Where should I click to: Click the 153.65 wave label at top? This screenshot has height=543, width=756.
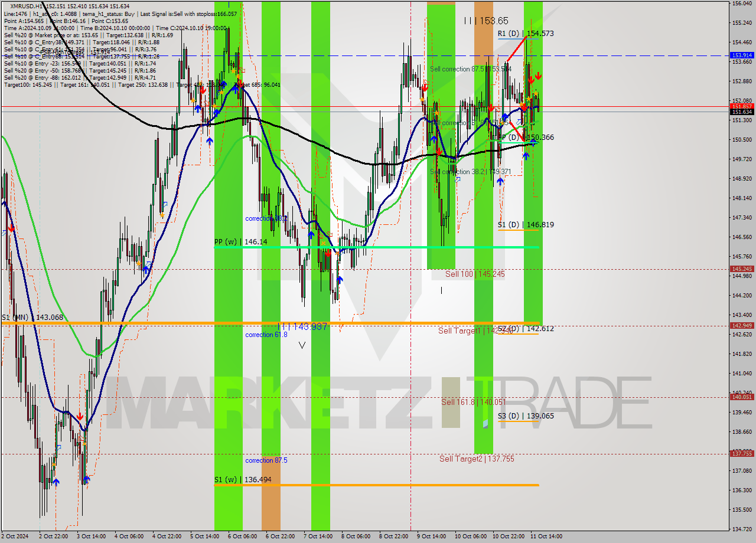(x=485, y=21)
